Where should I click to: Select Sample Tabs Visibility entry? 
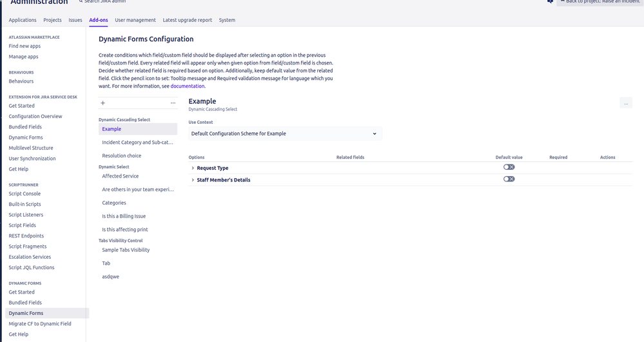click(x=126, y=250)
